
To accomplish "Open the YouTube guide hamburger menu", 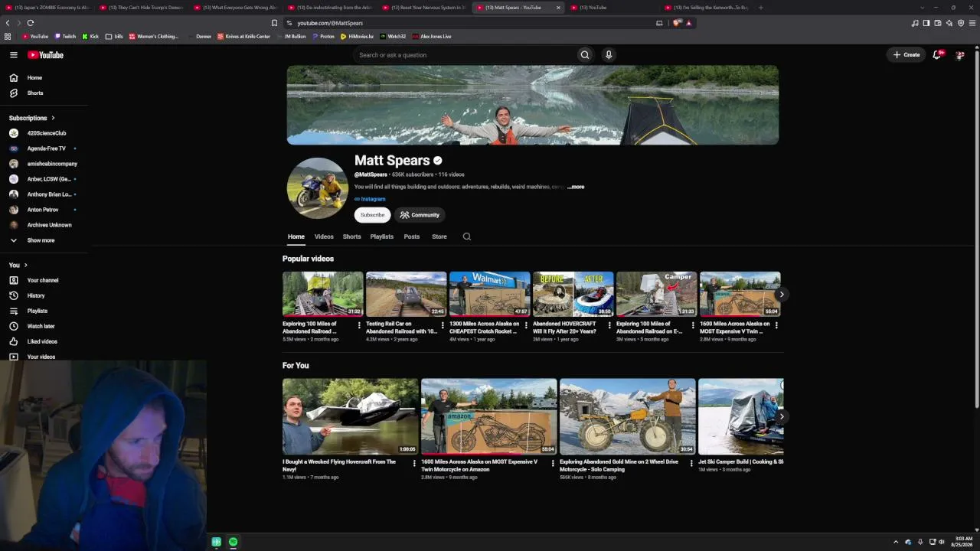I will 13,55.
